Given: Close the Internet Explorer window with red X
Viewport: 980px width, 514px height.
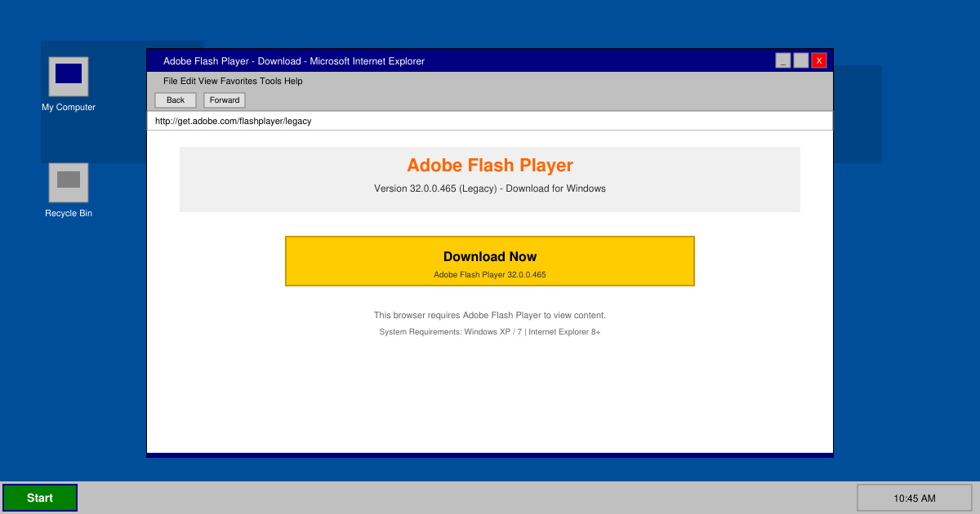Looking at the screenshot, I should tap(819, 60).
